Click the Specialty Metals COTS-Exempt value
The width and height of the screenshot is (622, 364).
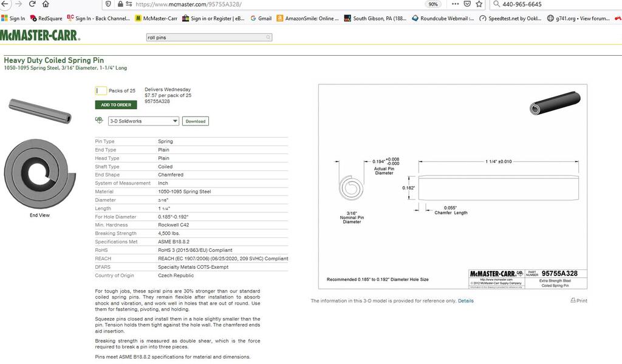pyautogui.click(x=193, y=267)
